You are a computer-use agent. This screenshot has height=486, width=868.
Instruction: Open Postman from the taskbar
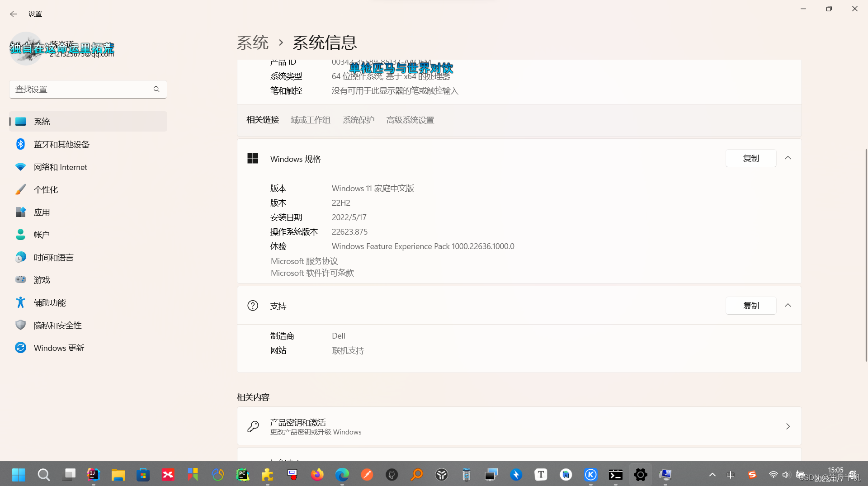[367, 475]
